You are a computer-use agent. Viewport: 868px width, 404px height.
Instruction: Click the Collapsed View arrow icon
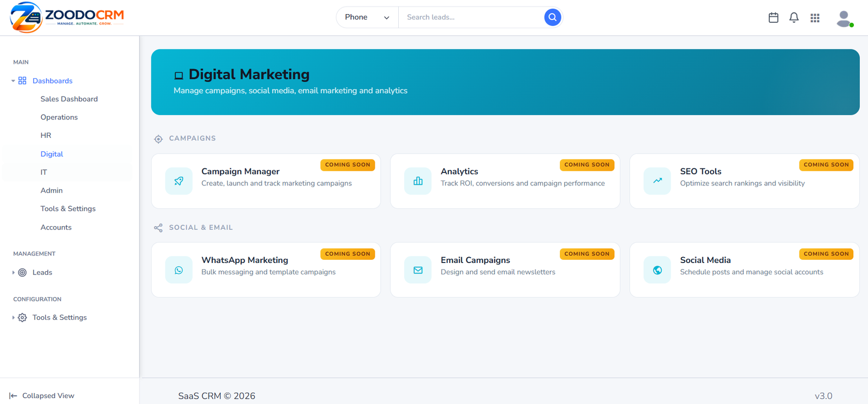[x=13, y=396]
